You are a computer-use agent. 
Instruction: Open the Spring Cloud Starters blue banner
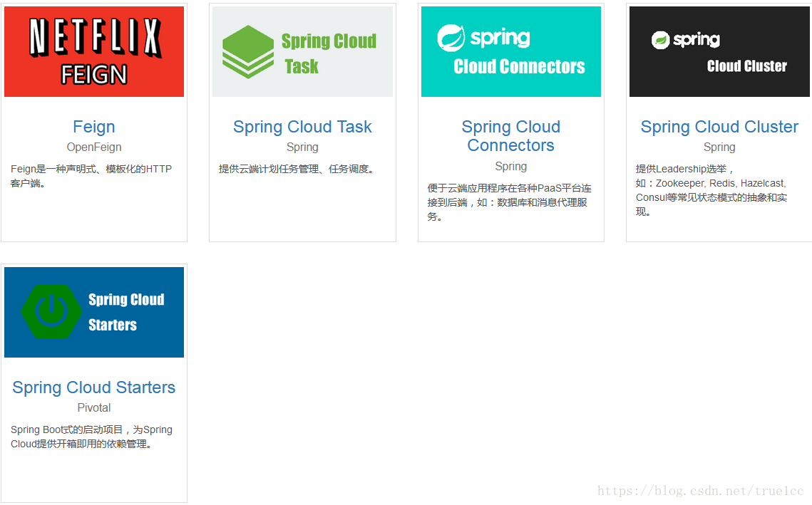[93, 312]
